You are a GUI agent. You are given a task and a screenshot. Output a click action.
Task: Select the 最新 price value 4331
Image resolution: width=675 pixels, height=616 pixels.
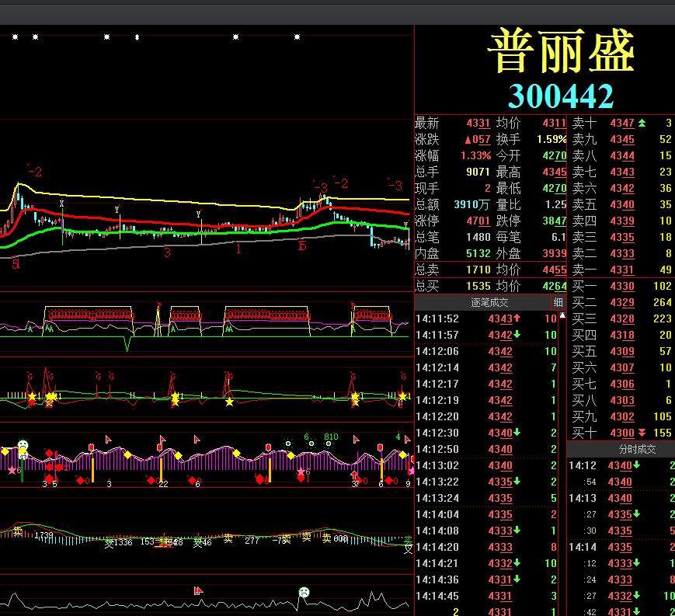(478, 123)
